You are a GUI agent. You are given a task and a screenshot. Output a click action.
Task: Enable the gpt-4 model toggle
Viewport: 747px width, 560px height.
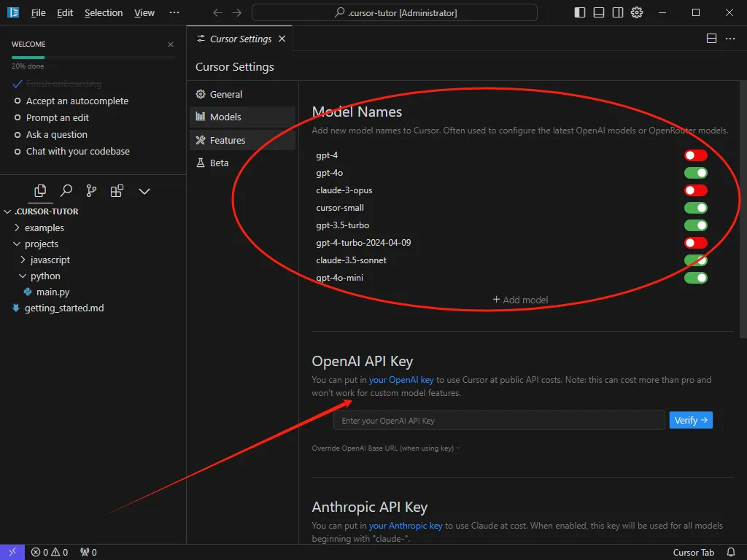point(695,155)
